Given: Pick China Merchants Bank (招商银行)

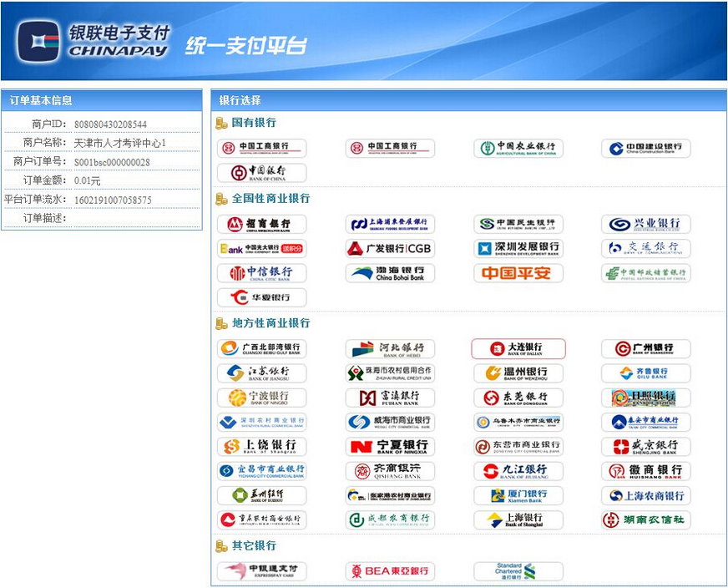Looking at the screenshot, I should [261, 225].
